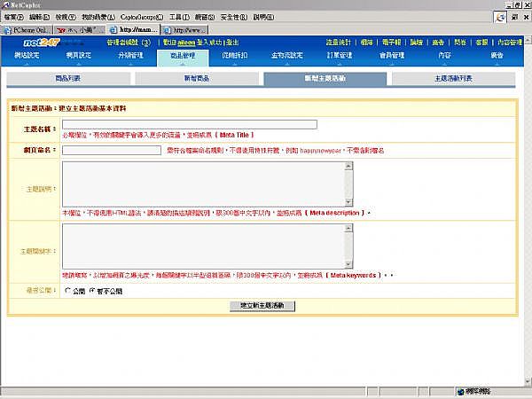Viewport: 532px width, 399px height.
Task: Open the 檢視(V) menu
Action: [66, 17]
